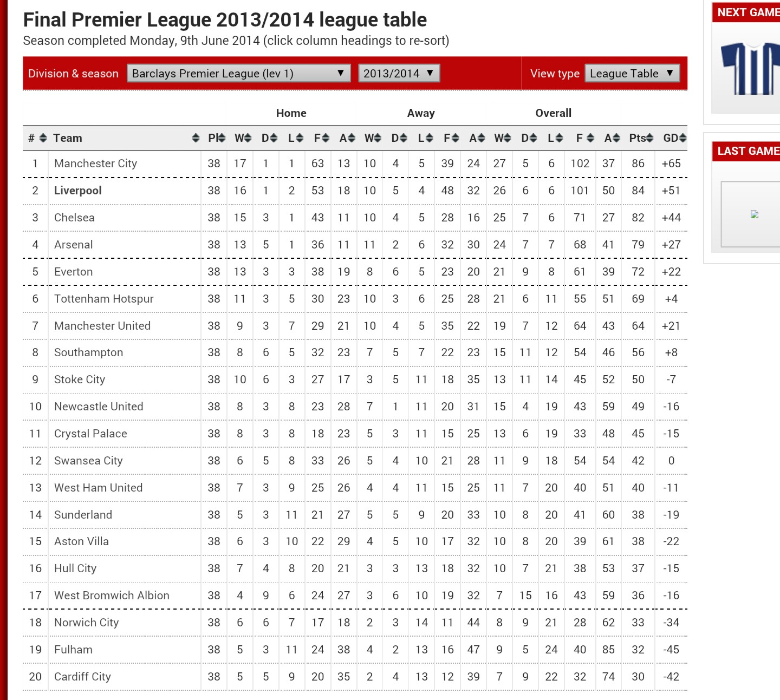Sort by Overall F goals for column
This screenshot has height=700, width=780.
pyautogui.click(x=585, y=138)
